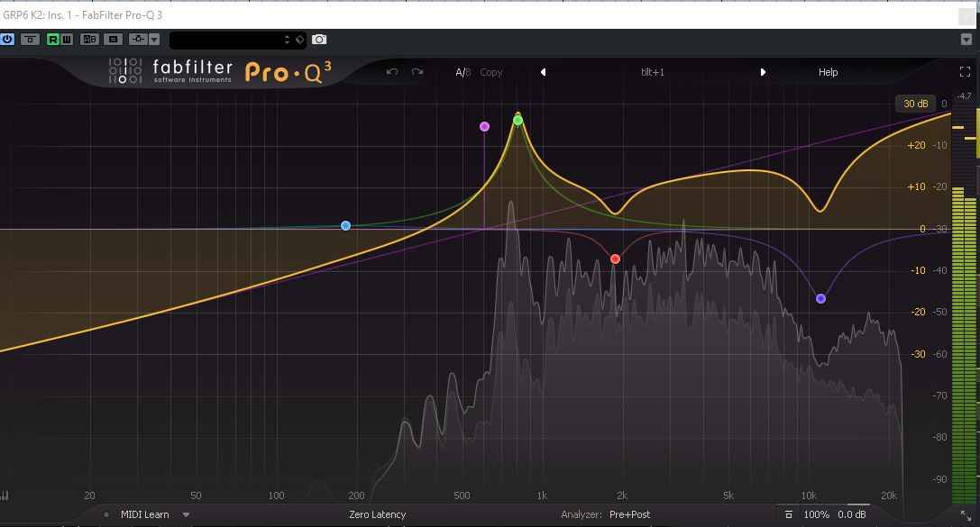This screenshot has width=980, height=527.
Task: Click the bypass effect button beside power
Action: (x=30, y=40)
